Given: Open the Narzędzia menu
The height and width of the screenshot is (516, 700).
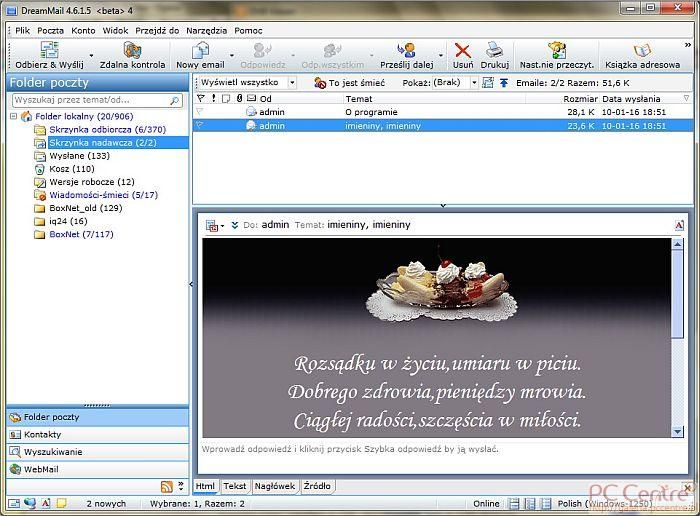Looking at the screenshot, I should [x=207, y=30].
